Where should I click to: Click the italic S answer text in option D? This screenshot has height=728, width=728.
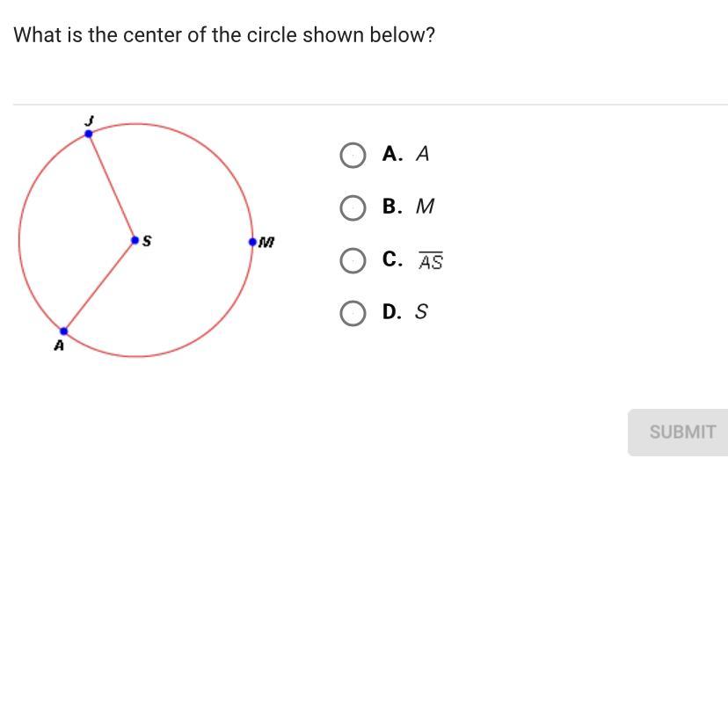tap(421, 312)
